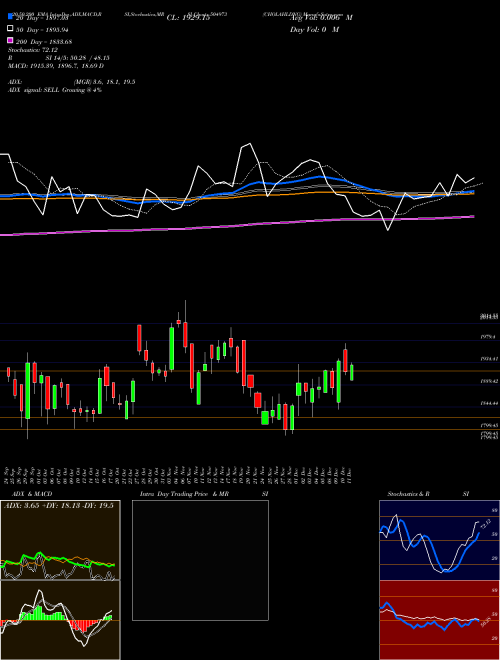Click the 'CL: 1929.15' closing price text
This screenshot has height=660, width=500.
click(x=188, y=18)
